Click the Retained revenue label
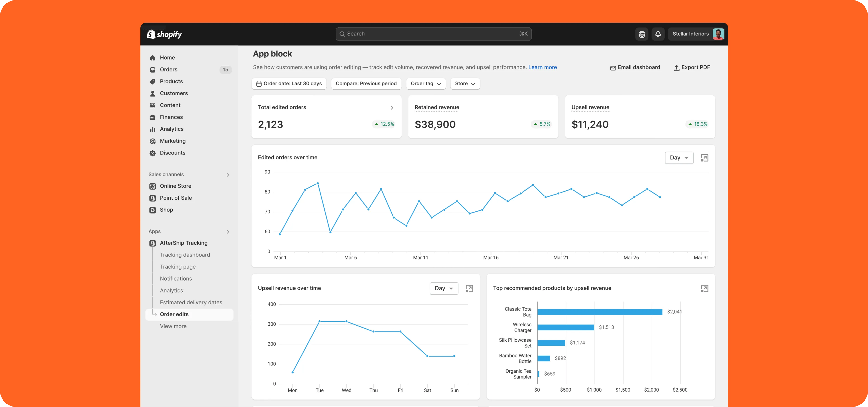Screen dimensions: 868x407 437,107
